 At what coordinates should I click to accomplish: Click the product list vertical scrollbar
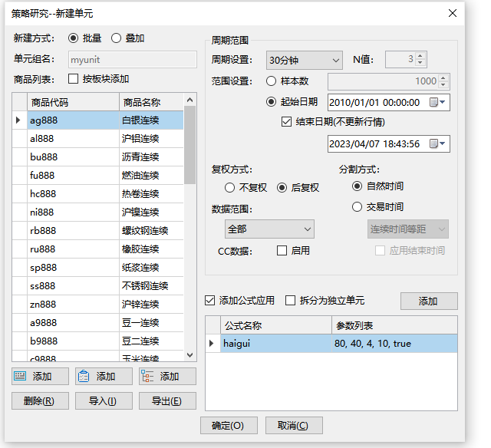pyautogui.click(x=190, y=230)
